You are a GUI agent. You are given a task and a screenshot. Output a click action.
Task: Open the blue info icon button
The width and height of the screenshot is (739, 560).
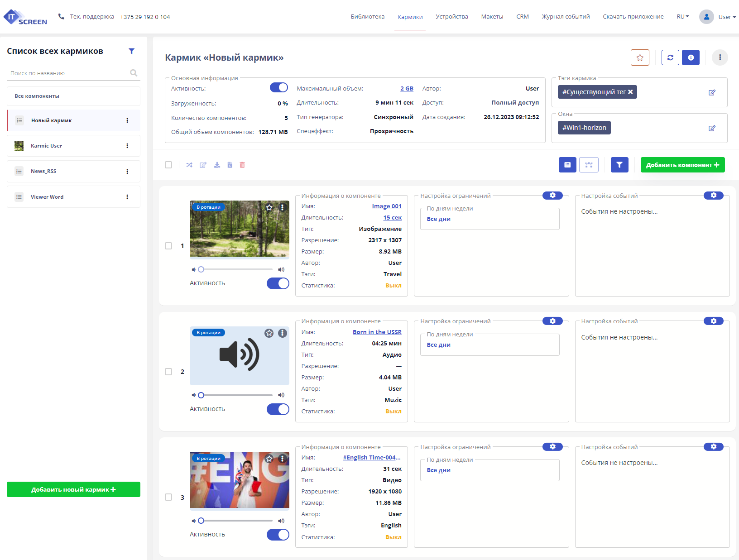click(x=691, y=57)
